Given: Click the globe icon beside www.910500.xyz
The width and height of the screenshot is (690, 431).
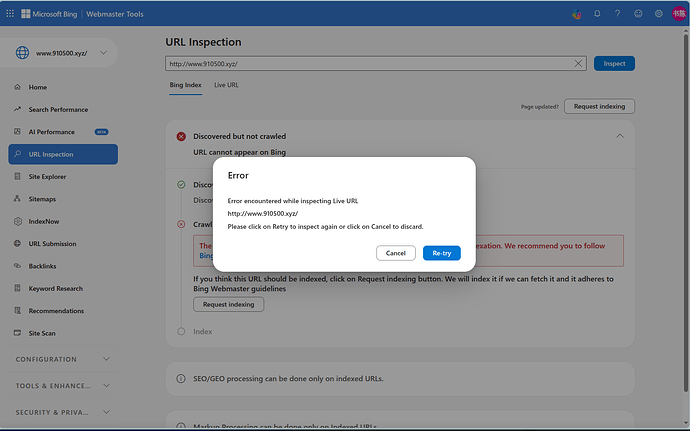Looking at the screenshot, I should click(22, 53).
